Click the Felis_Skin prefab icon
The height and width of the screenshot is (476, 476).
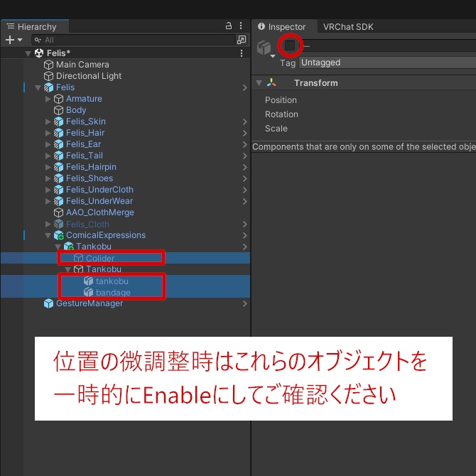[x=58, y=121]
